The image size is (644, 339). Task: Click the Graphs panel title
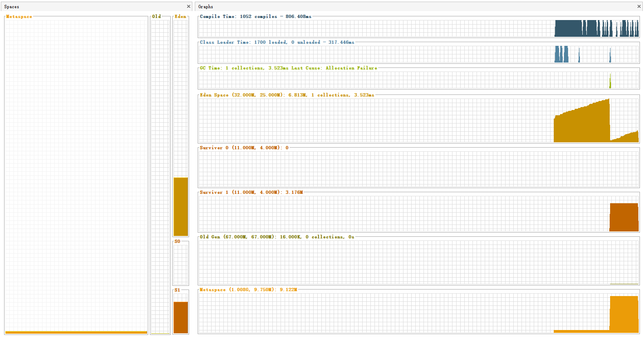[205, 7]
